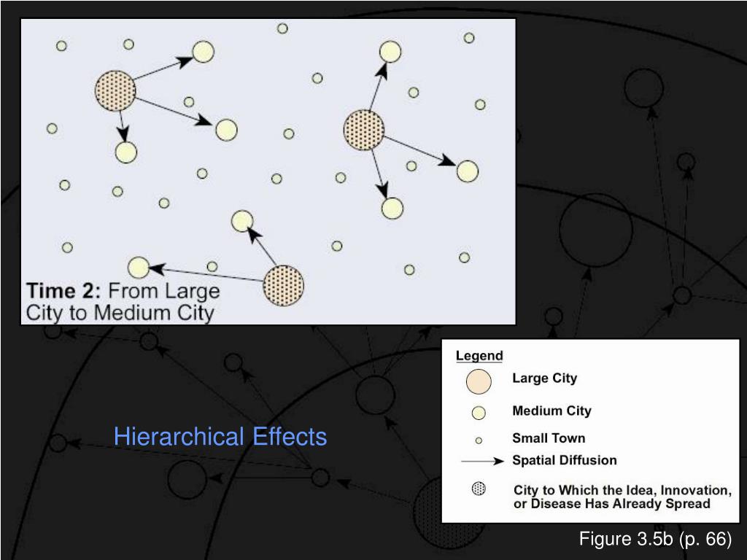Click the blue "Hierarchical Effects" title
Viewport: 747px width, 560px height.
pos(220,437)
